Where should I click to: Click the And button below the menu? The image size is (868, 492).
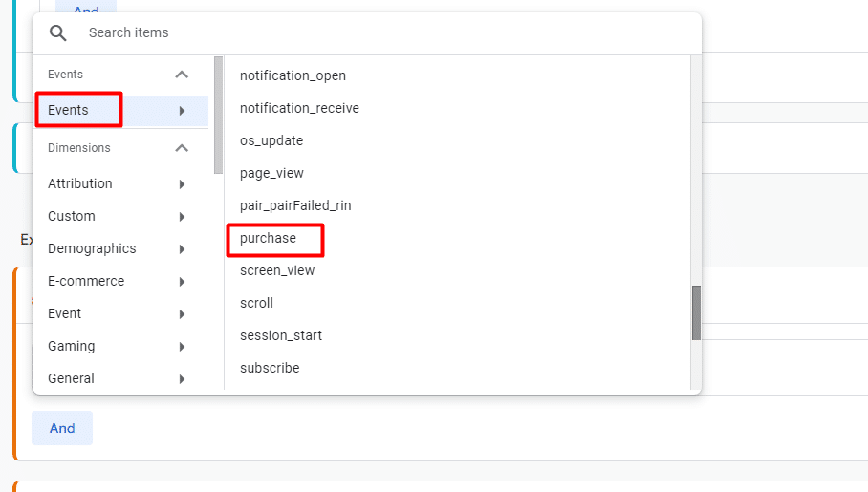(x=62, y=428)
